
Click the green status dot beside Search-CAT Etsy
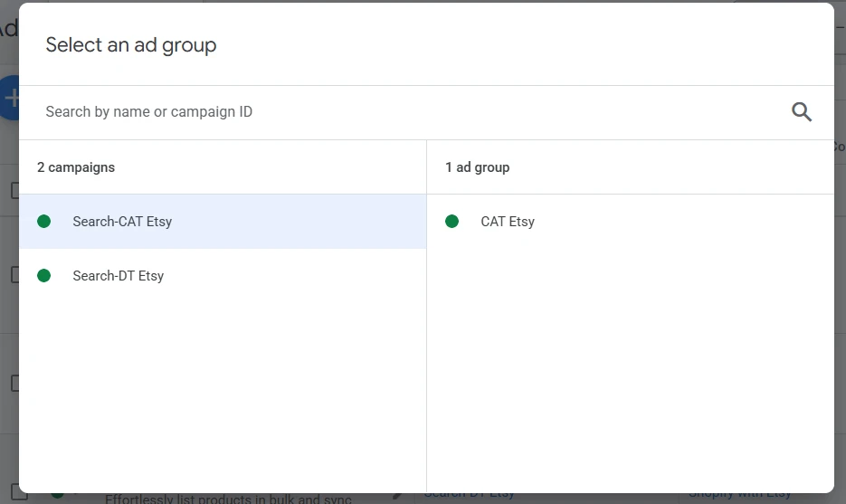tap(43, 222)
